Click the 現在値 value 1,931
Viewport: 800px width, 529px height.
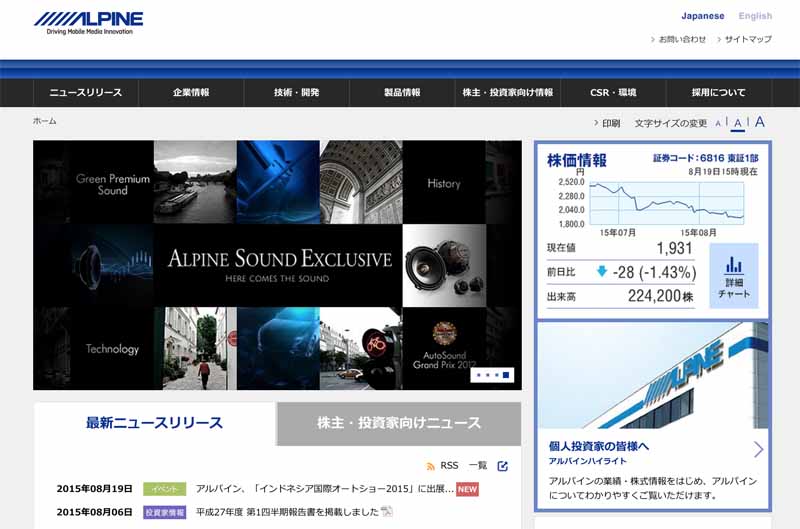pyautogui.click(x=674, y=248)
